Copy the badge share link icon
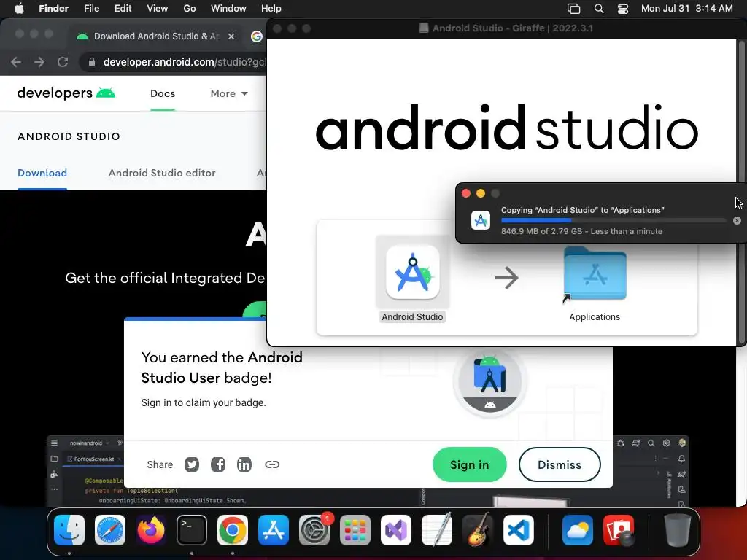The width and height of the screenshot is (747, 560). (x=272, y=464)
